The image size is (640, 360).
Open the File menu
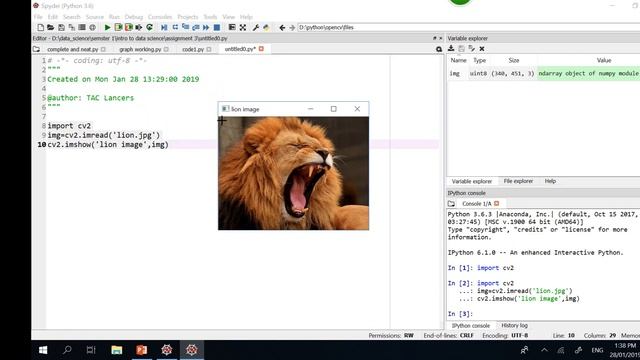(38, 17)
